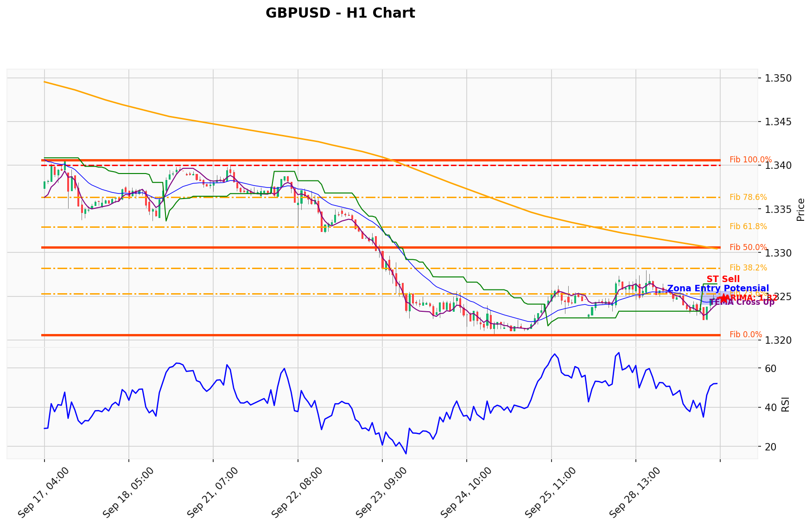This screenshot has width=812, height=527.
Task: Select the Fib 0.0% level label
Action: tap(746, 334)
